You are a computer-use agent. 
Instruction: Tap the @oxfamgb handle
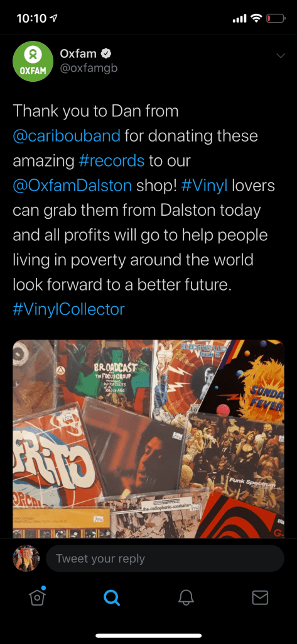[x=89, y=68]
